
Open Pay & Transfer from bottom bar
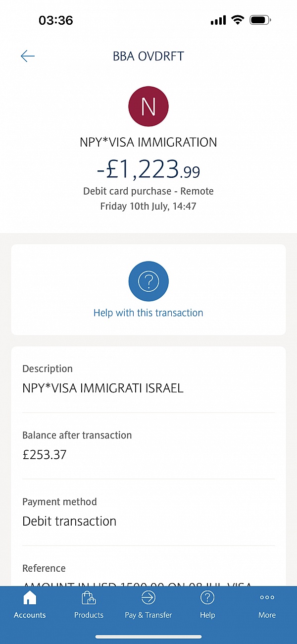click(148, 605)
